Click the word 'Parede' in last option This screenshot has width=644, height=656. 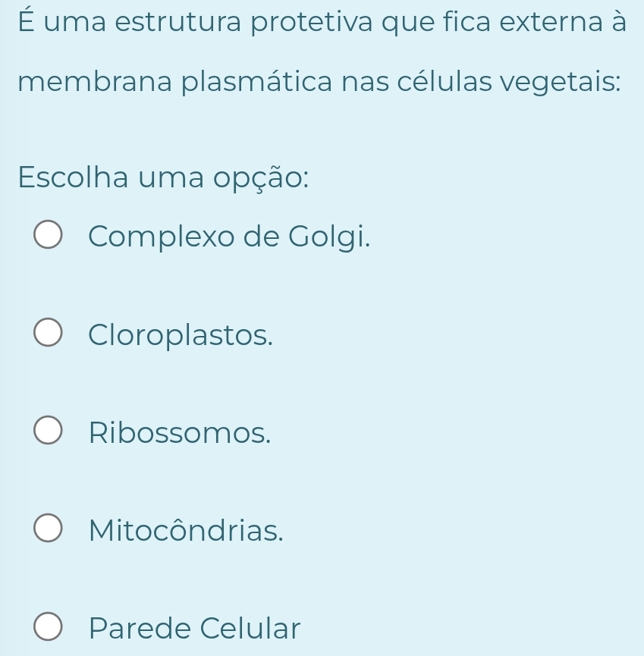140,628
